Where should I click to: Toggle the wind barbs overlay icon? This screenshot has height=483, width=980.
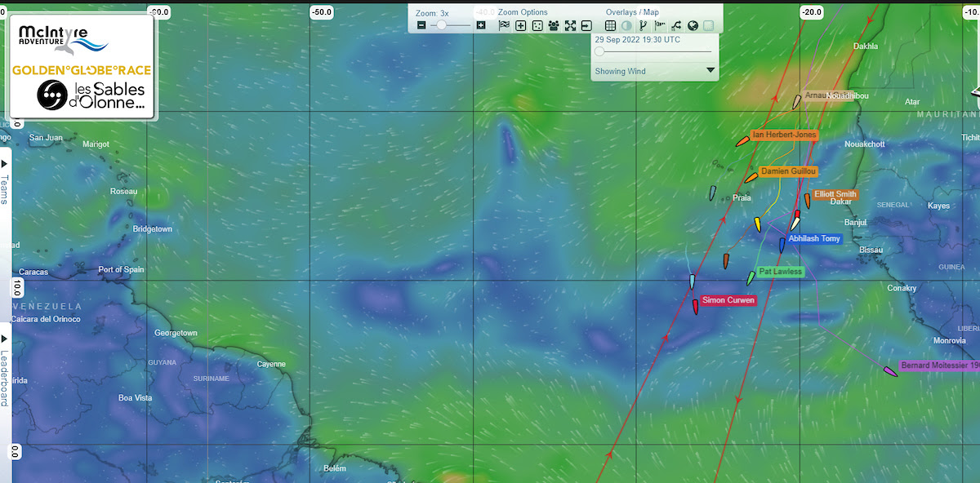tap(657, 25)
